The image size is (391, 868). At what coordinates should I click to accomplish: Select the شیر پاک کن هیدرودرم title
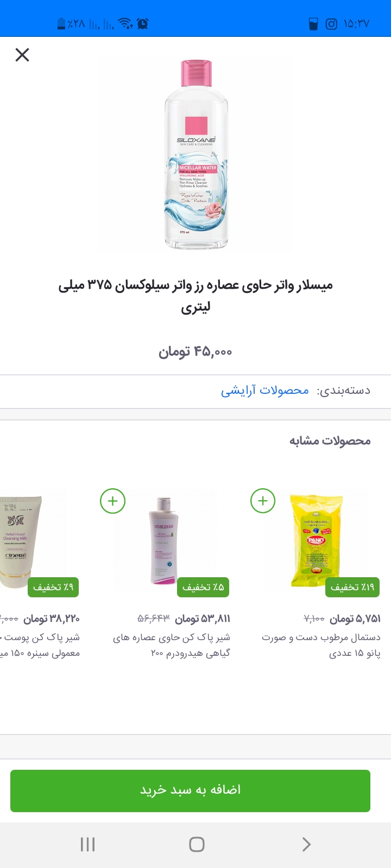tap(172, 645)
